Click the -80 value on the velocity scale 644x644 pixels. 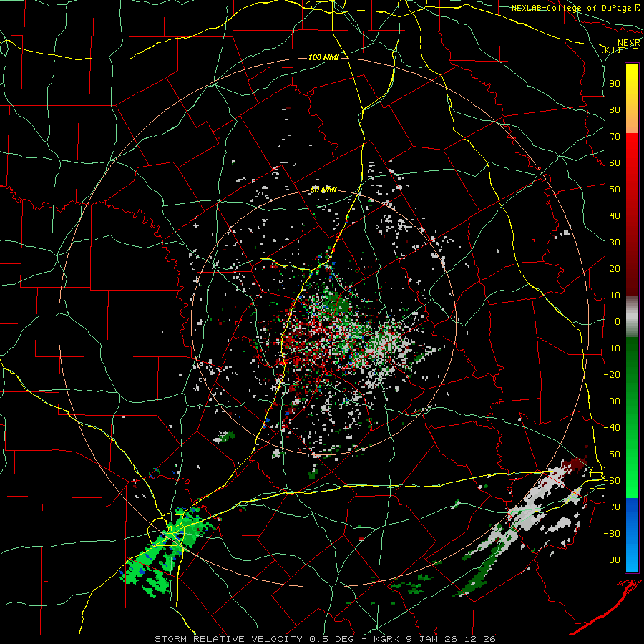click(x=612, y=534)
